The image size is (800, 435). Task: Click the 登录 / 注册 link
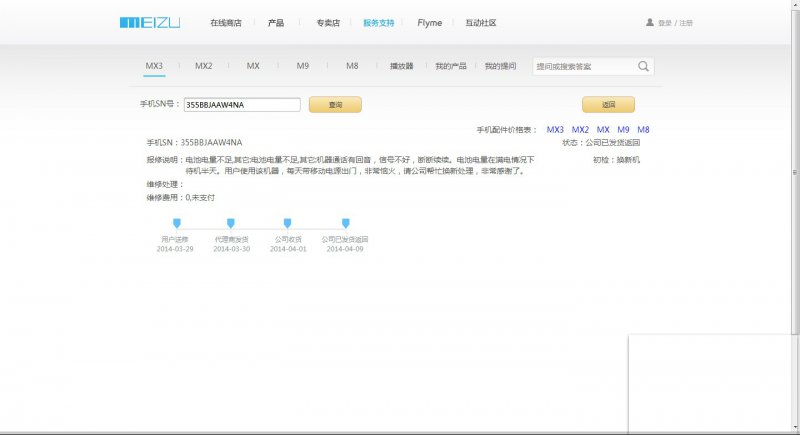tap(675, 23)
